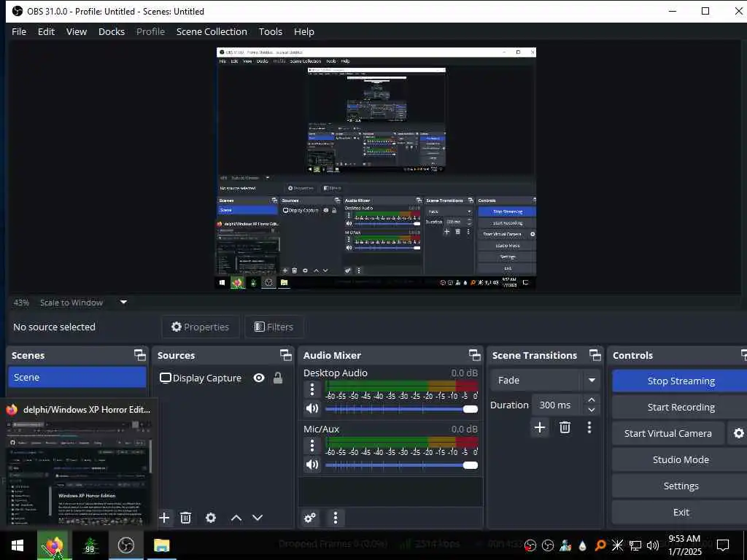Open File Explorer from taskbar
747x560 pixels.
[x=161, y=545]
